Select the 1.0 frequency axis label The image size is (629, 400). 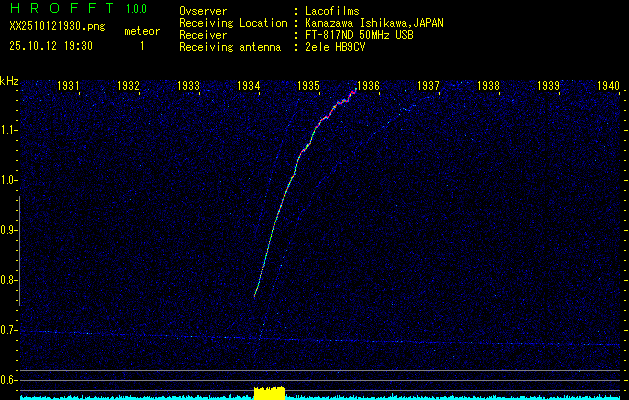point(9,180)
